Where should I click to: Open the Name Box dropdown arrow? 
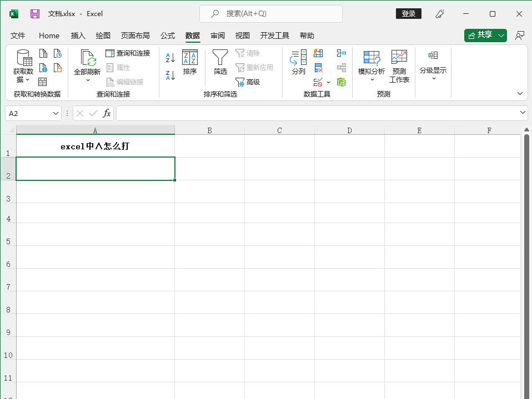56,113
